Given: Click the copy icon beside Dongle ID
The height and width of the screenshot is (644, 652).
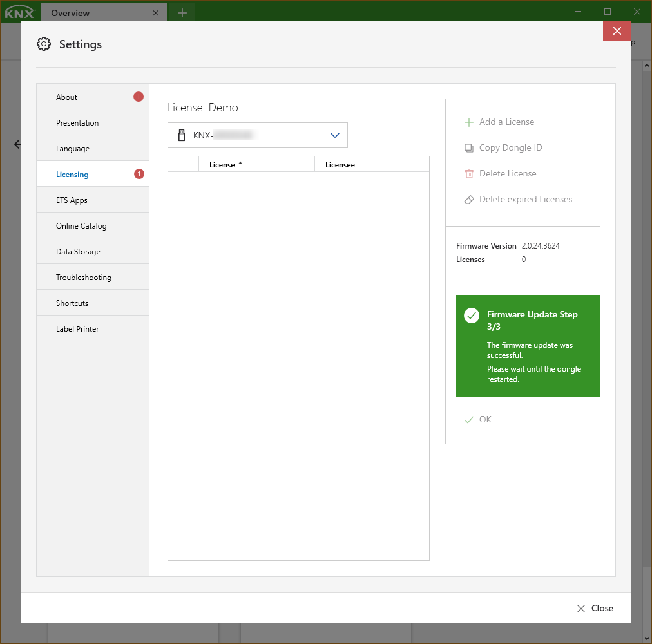Looking at the screenshot, I should point(468,148).
